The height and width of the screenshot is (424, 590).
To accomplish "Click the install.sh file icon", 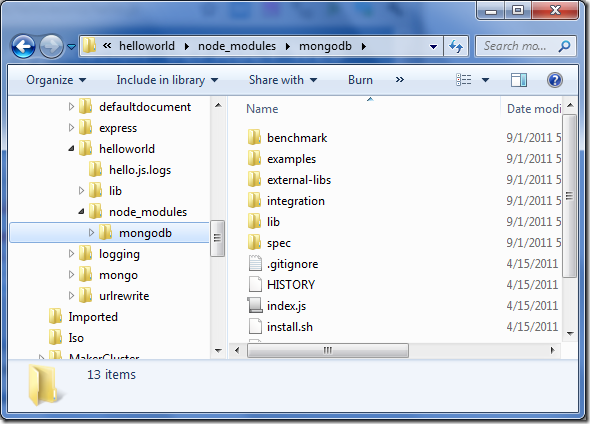I will point(255,327).
